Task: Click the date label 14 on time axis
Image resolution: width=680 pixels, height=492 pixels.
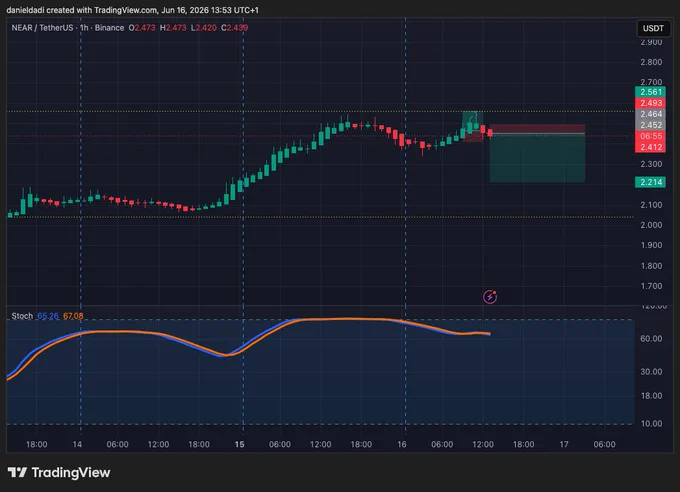Action: [77, 444]
